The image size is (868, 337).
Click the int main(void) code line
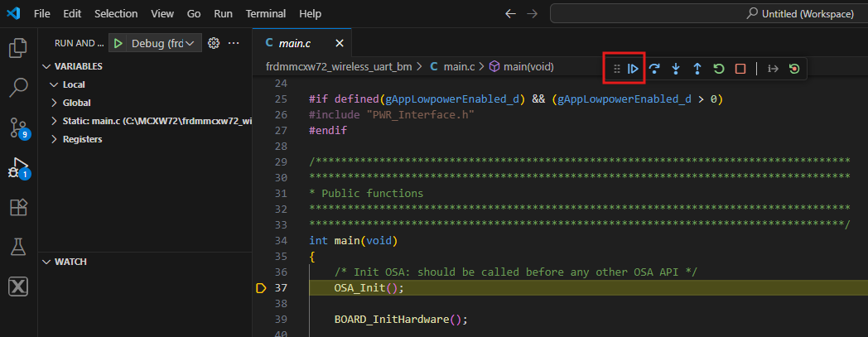[x=353, y=241]
